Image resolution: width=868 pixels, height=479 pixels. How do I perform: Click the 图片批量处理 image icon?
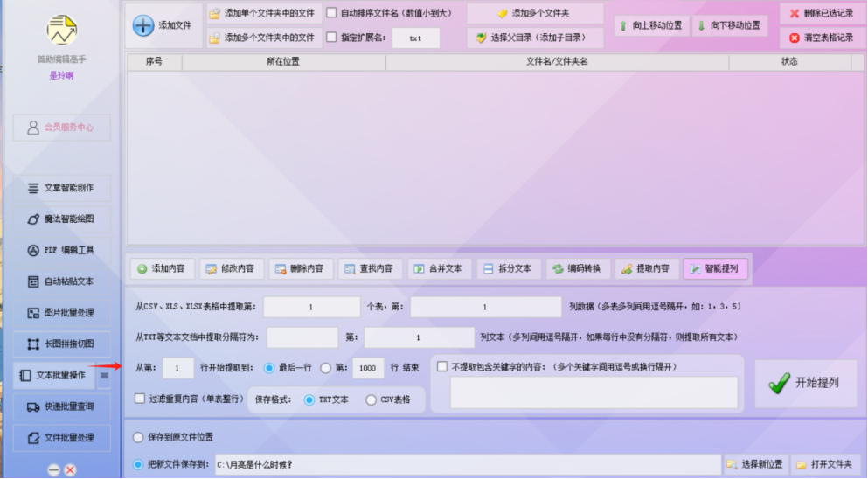tap(33, 313)
